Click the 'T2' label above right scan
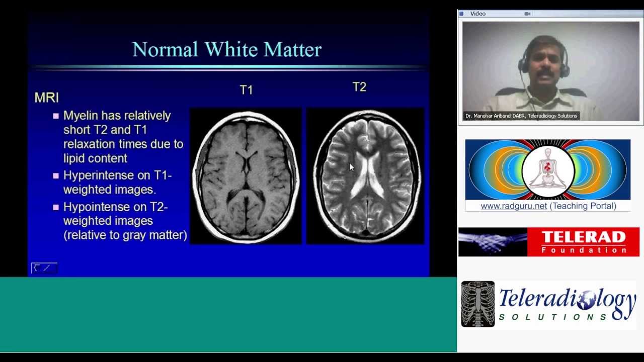 [359, 87]
